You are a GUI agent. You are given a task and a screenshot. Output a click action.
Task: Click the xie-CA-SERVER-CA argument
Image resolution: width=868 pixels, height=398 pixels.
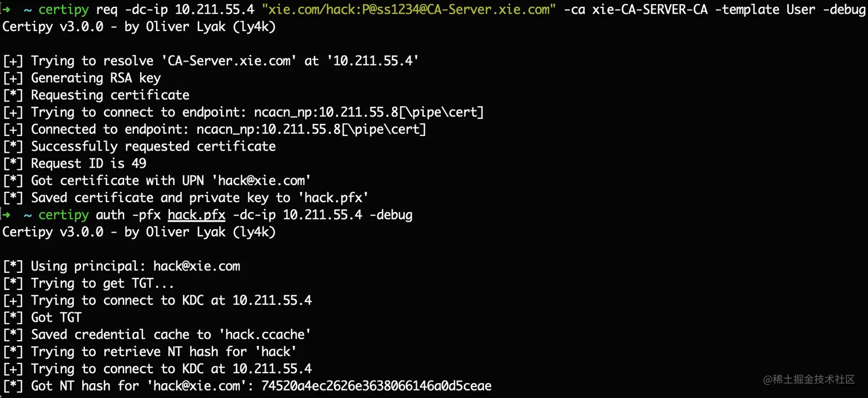(650, 10)
